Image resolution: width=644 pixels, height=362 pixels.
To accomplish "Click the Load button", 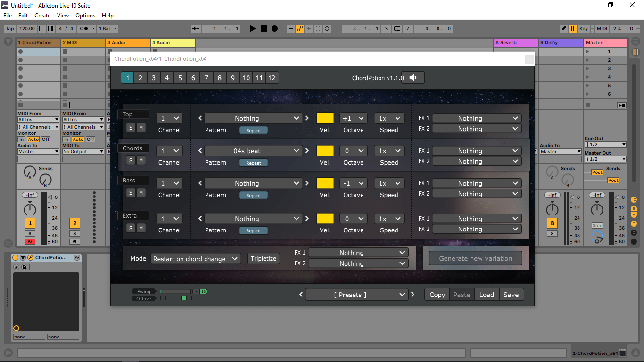I will coord(487,295).
